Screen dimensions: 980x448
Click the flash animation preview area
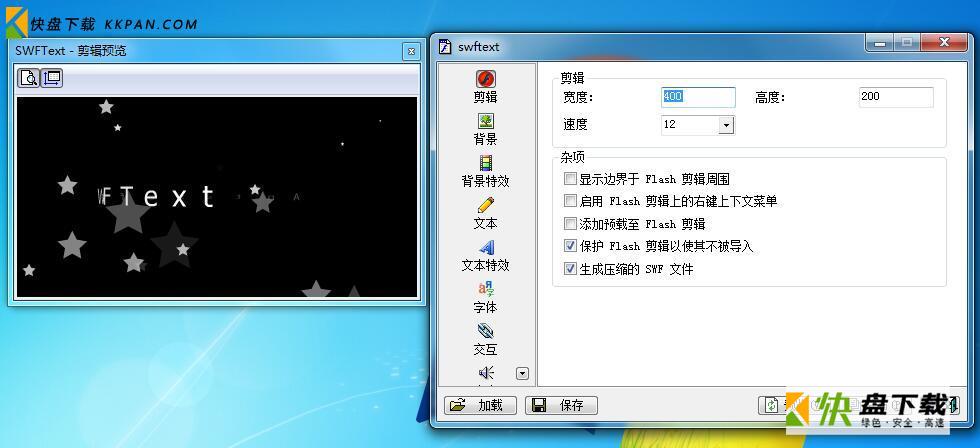tap(217, 197)
